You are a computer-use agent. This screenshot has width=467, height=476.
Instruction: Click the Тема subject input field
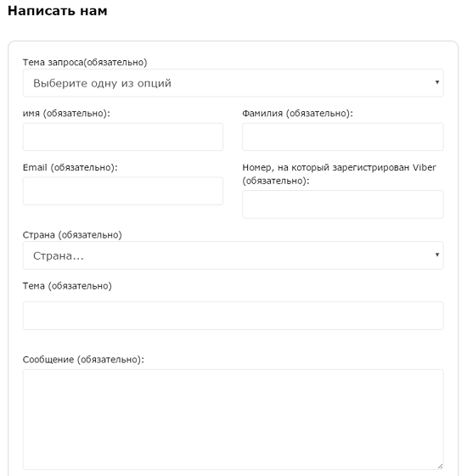(233, 316)
